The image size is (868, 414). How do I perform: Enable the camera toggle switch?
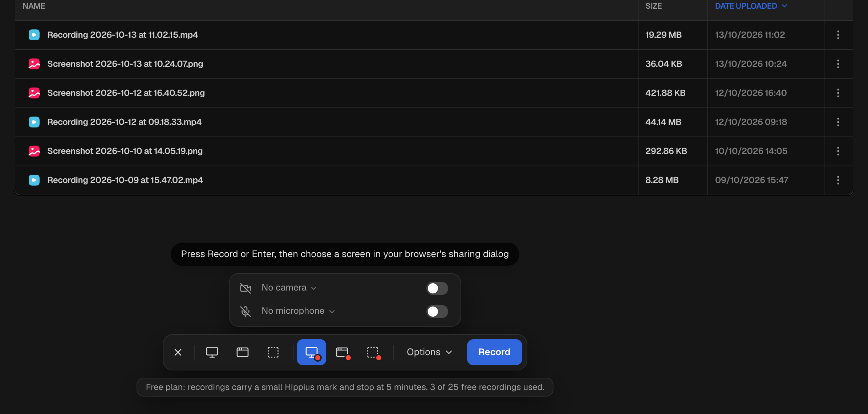[x=437, y=288]
